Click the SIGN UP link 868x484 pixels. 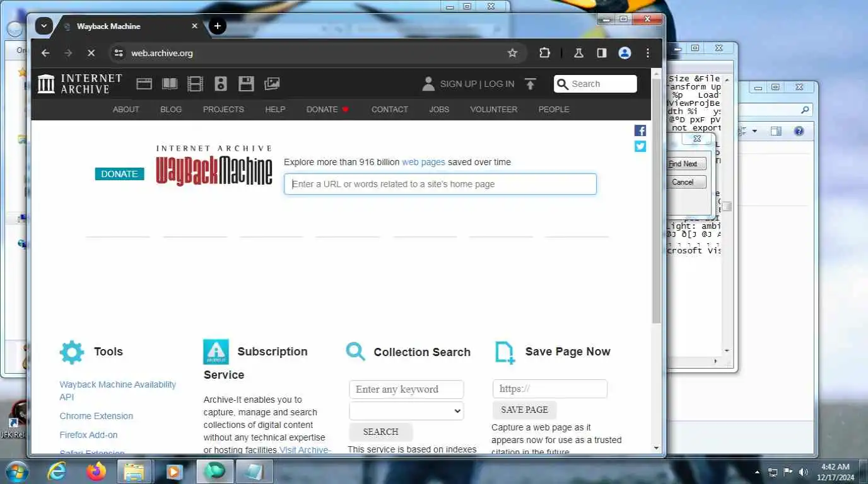pyautogui.click(x=459, y=84)
